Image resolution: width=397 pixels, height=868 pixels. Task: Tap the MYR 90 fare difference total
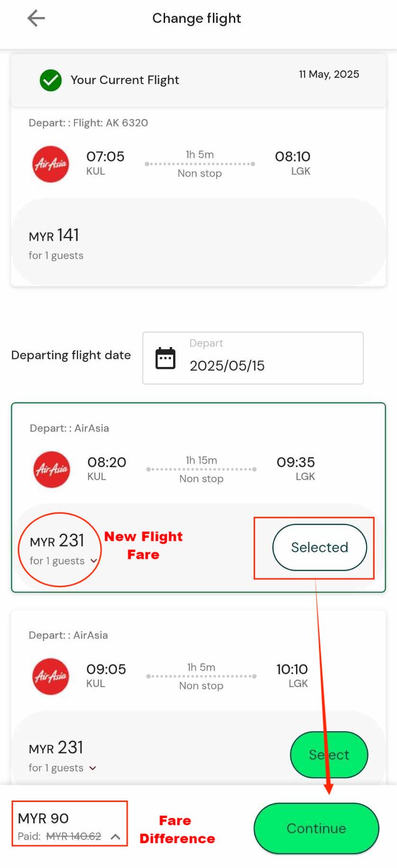coord(43,819)
